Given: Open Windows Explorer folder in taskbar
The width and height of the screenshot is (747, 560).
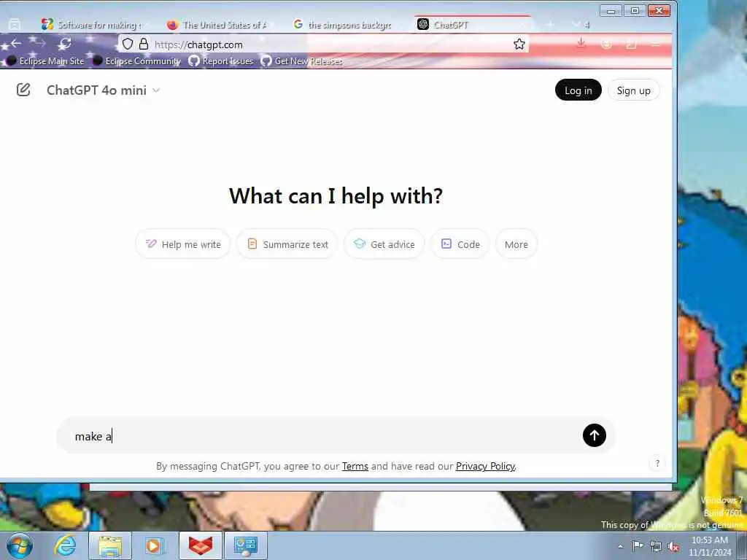Looking at the screenshot, I should [110, 545].
